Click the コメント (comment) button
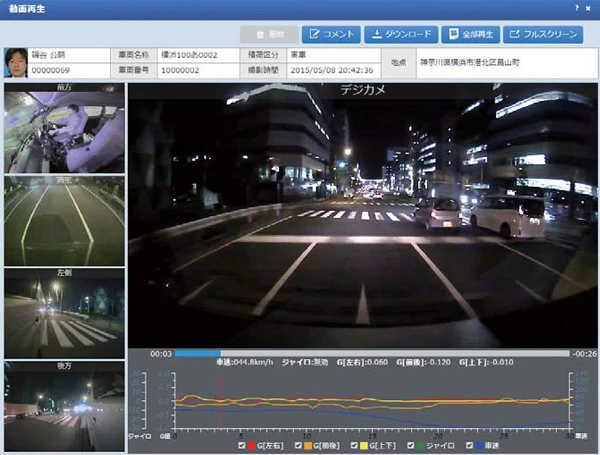This screenshot has width=600, height=455. point(329,35)
